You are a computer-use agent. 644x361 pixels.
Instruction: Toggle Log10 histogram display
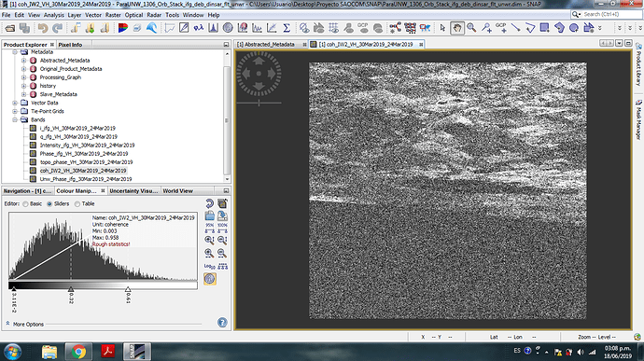(x=209, y=266)
